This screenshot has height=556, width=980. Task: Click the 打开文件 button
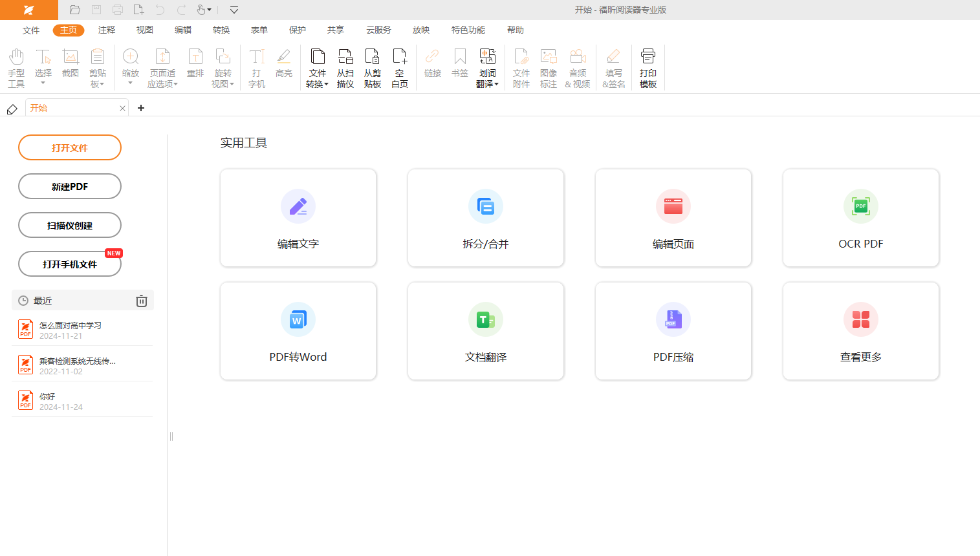[70, 147]
